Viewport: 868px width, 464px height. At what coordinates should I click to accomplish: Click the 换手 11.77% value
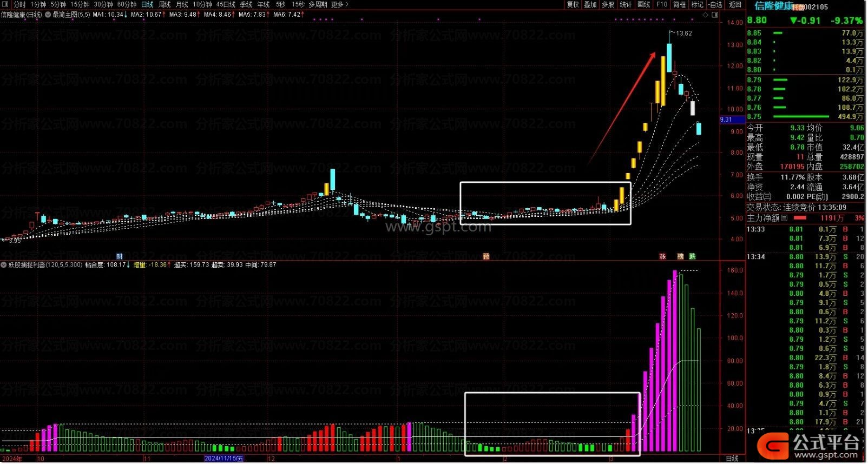792,177
